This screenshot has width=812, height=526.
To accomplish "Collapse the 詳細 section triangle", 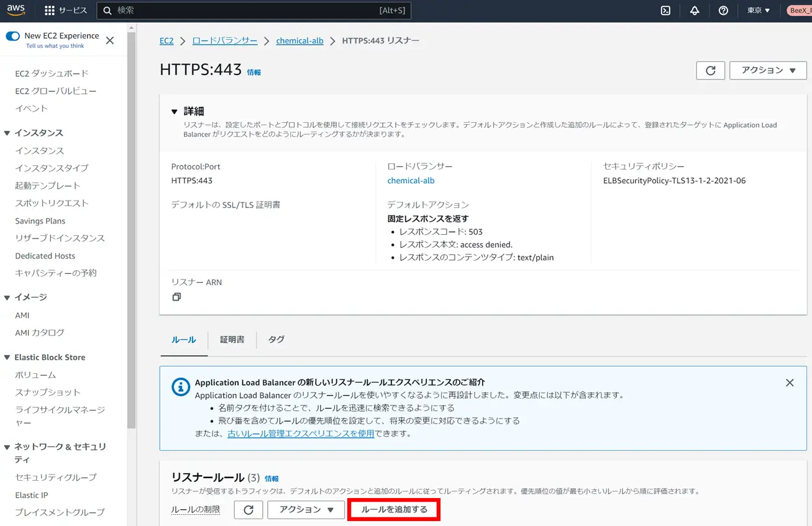I will [175, 112].
